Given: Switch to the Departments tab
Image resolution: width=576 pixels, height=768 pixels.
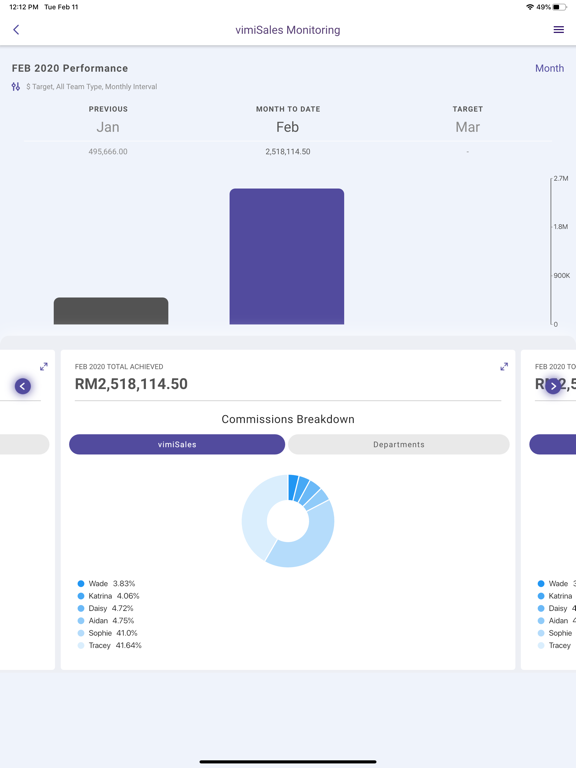Looking at the screenshot, I should [x=399, y=444].
